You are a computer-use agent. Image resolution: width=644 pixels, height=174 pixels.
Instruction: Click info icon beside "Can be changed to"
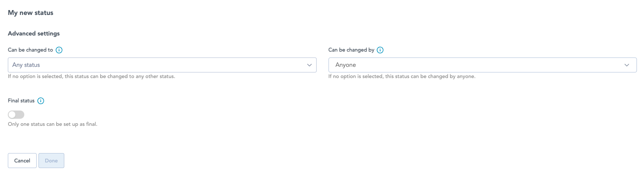(59, 50)
